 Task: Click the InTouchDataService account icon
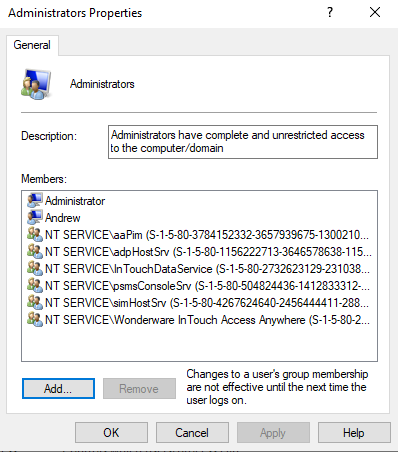point(35,269)
